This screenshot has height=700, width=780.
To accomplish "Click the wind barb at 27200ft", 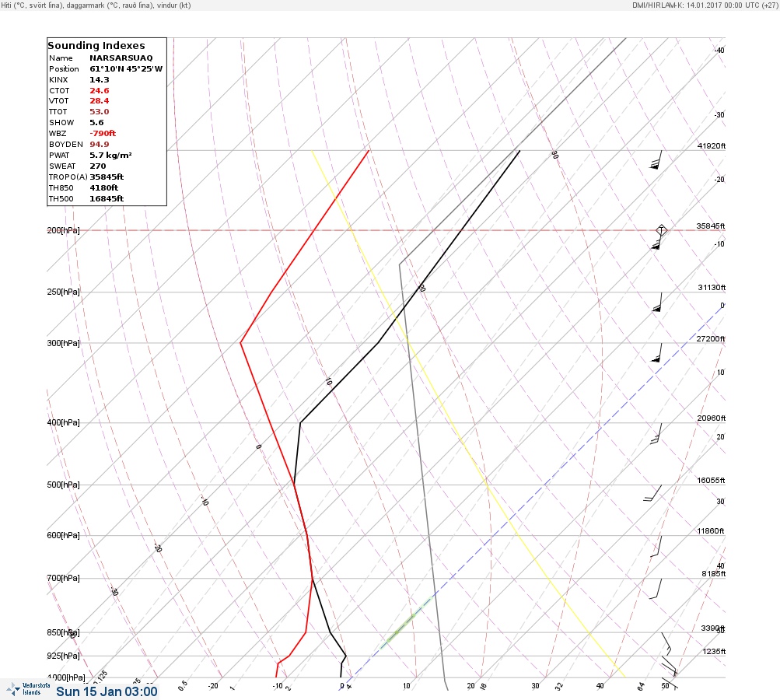I will [656, 353].
